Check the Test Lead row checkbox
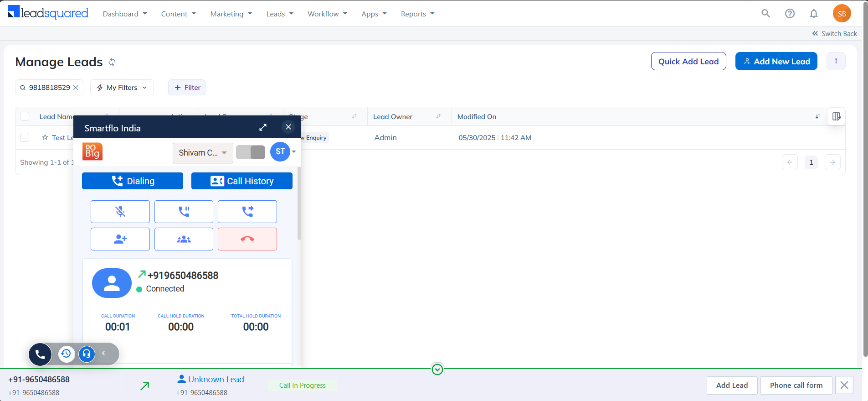The height and width of the screenshot is (401, 868). [25, 137]
